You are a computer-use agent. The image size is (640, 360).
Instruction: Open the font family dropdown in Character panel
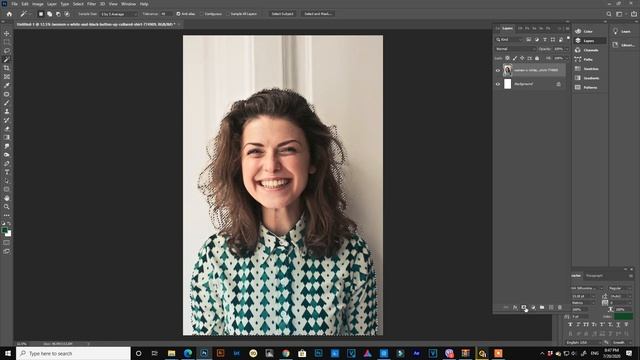coord(587,288)
